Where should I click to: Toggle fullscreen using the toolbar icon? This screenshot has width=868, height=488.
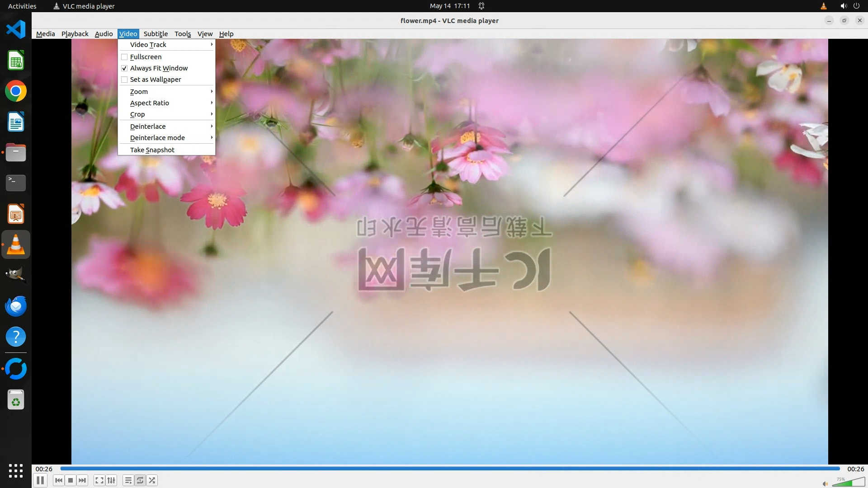99,480
